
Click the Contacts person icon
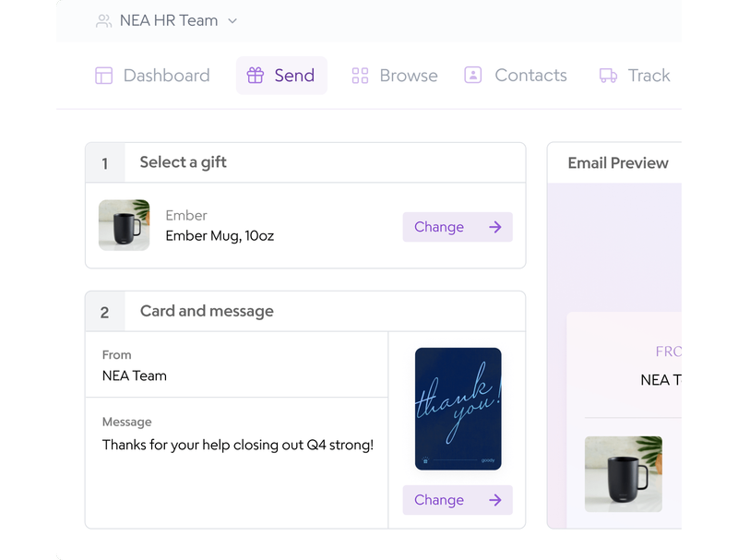click(x=473, y=76)
